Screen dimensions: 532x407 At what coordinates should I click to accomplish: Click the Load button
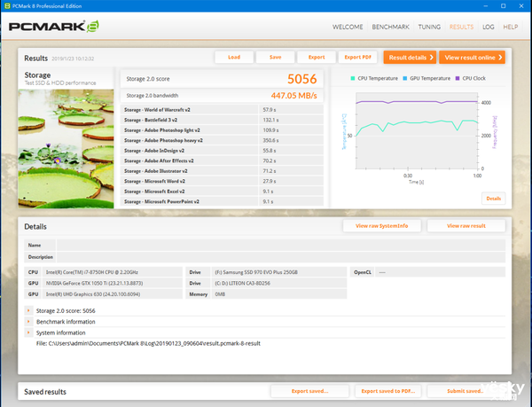click(234, 58)
